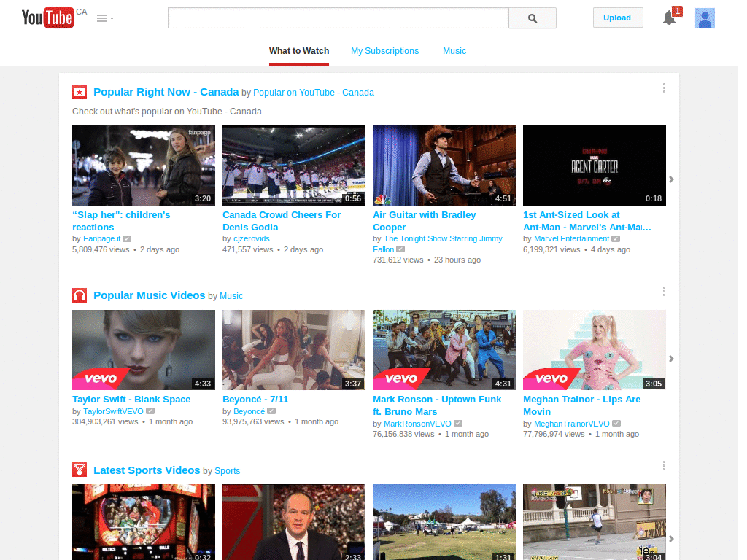Click the search magnifier icon
The height and width of the screenshot is (560, 747).
(532, 18)
